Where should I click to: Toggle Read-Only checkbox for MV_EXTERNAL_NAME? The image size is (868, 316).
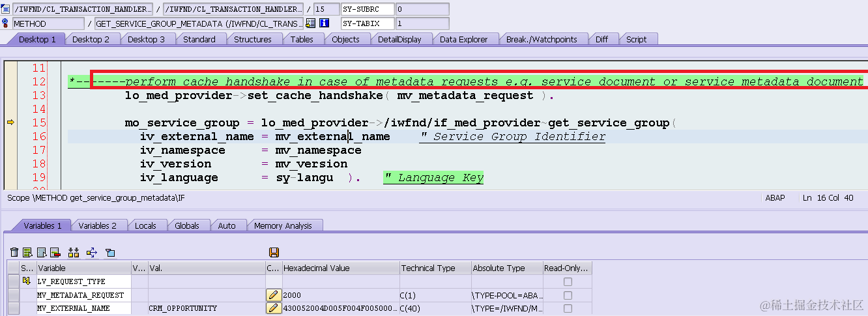coord(568,308)
